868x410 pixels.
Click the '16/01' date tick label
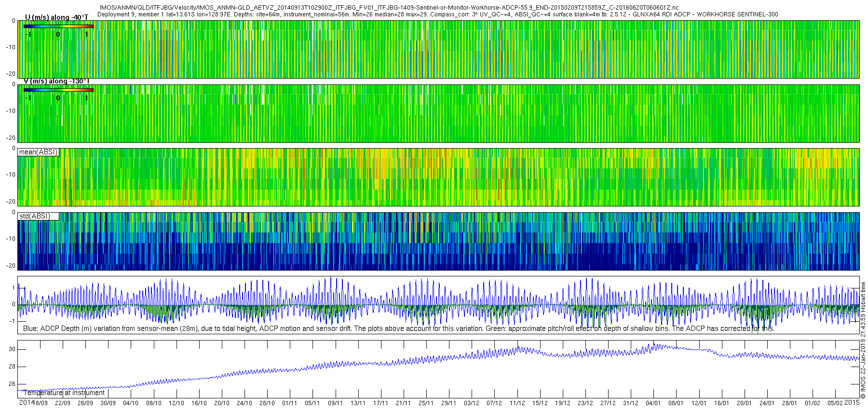722,403
